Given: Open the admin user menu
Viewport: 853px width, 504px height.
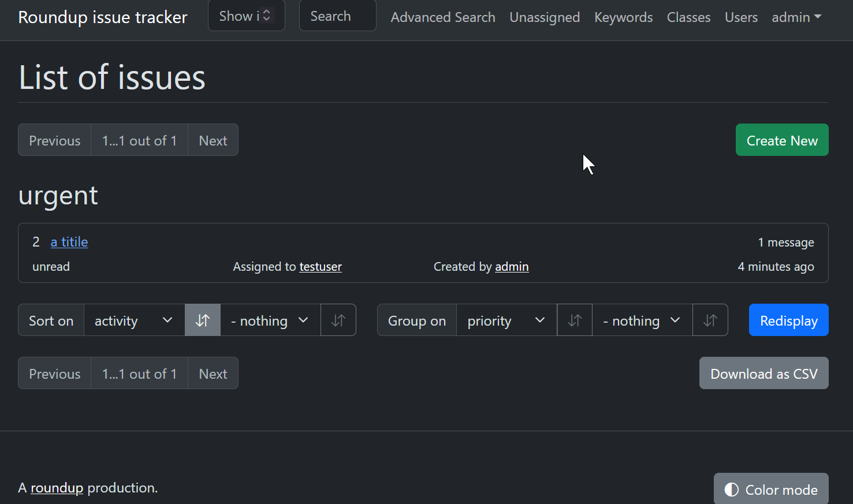Looking at the screenshot, I should coord(796,17).
